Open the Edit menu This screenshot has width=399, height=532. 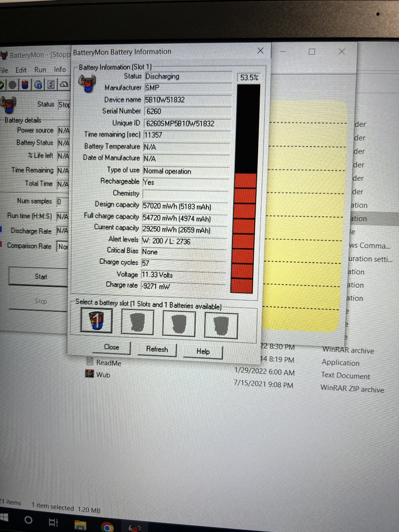point(21,70)
